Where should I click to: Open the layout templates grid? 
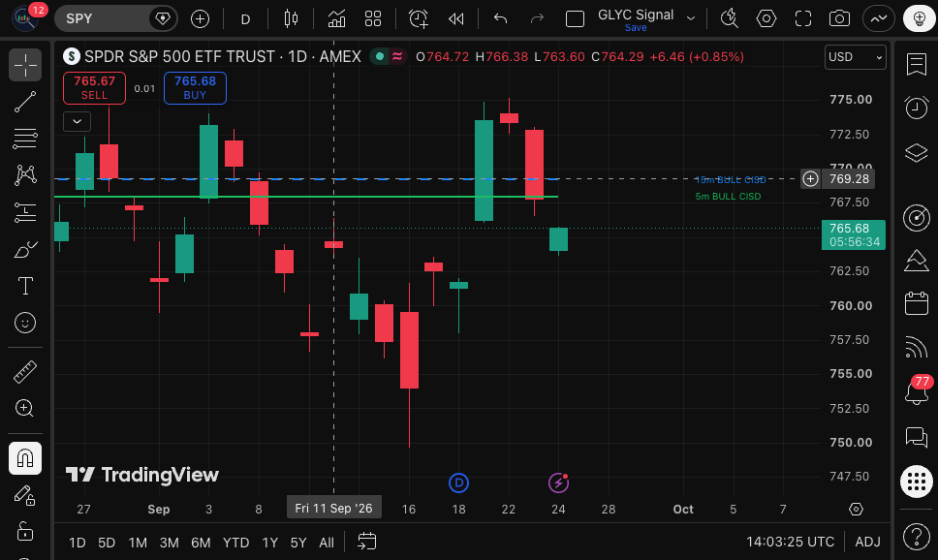373,19
